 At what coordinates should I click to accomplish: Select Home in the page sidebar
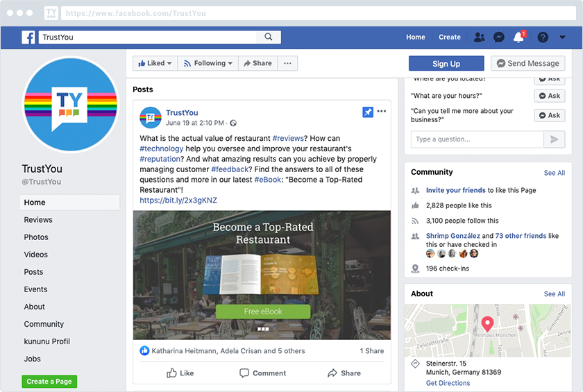point(69,203)
